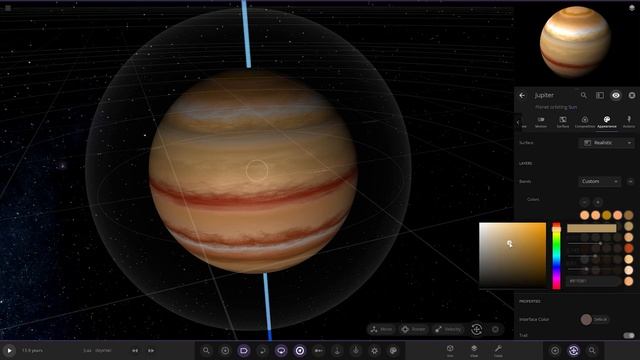Switch to the Motion tab
The height and width of the screenshot is (360, 640).
pos(541,122)
